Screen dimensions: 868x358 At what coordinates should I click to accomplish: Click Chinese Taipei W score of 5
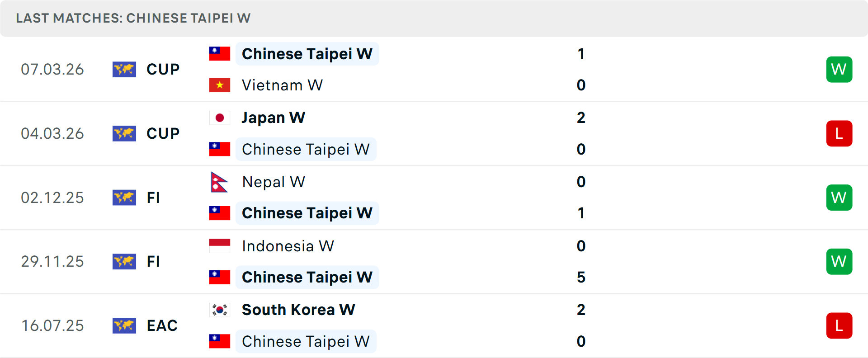pyautogui.click(x=581, y=277)
